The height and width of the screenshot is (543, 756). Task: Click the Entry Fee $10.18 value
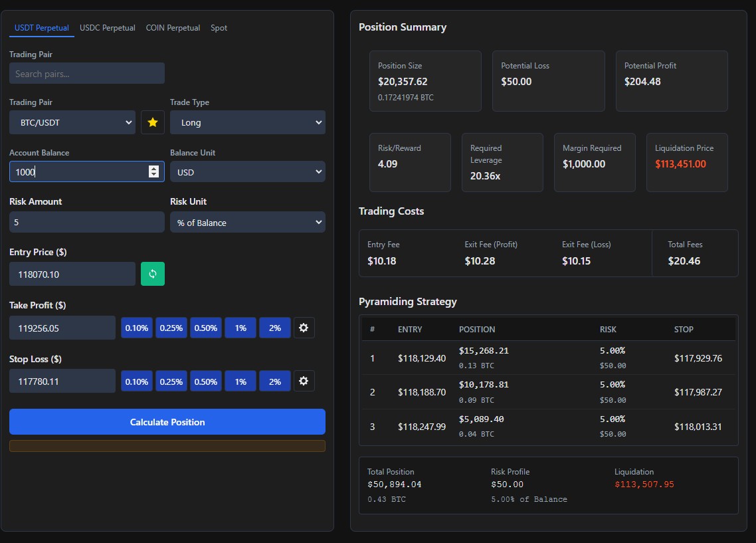click(382, 261)
